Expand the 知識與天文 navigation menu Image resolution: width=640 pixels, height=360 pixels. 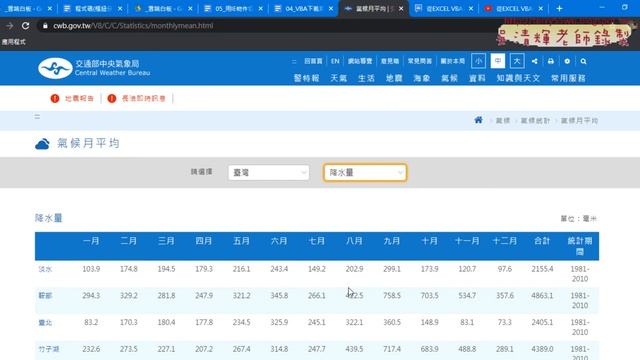pos(518,78)
